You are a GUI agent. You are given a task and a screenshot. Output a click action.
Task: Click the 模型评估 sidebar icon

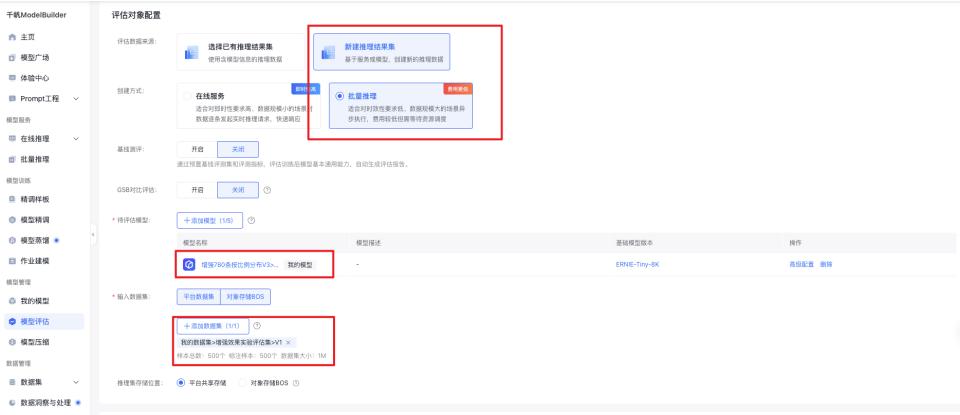tap(12, 321)
